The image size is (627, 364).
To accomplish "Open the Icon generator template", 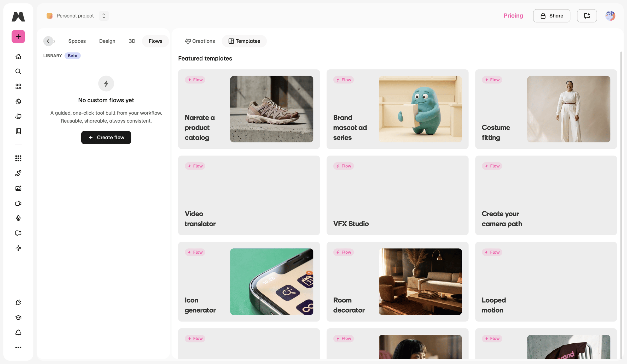I will tap(249, 282).
